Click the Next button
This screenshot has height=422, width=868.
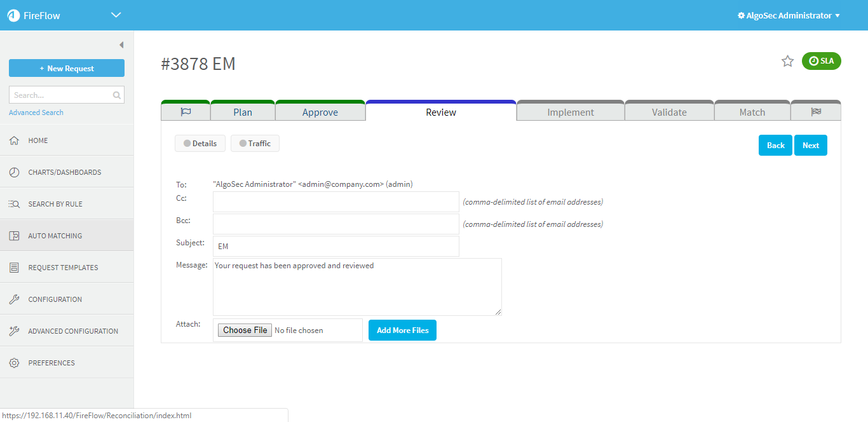click(x=810, y=146)
